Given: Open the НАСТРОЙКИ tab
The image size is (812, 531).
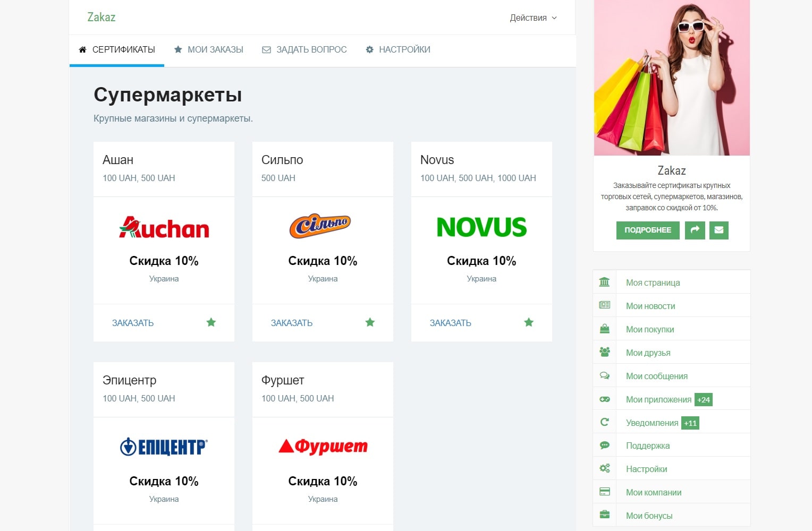Looking at the screenshot, I should click(x=398, y=49).
